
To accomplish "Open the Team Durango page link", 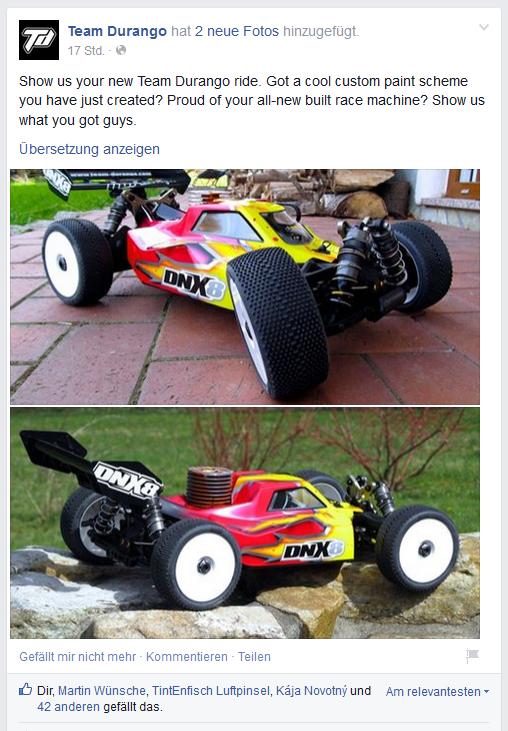I will [x=117, y=31].
